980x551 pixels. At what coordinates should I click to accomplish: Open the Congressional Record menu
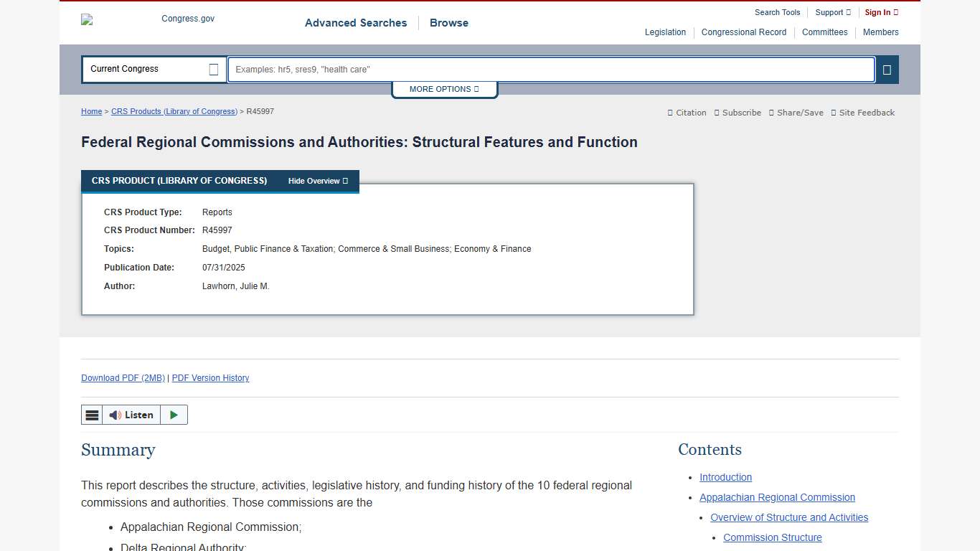tap(743, 32)
